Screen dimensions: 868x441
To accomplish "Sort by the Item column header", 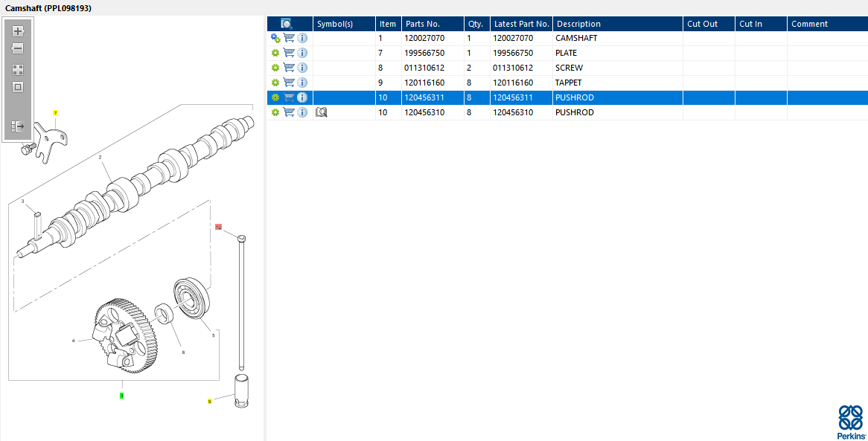I will [389, 24].
